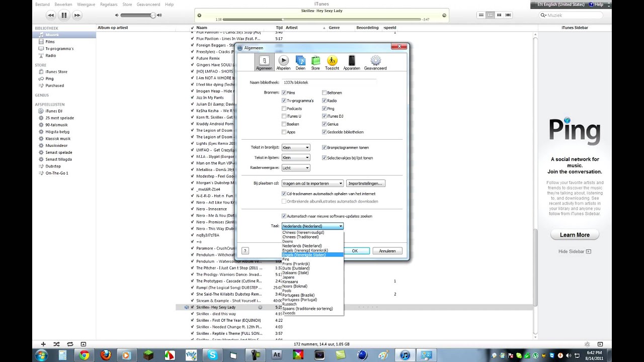Click the Importinstellingen button

pos(366,184)
